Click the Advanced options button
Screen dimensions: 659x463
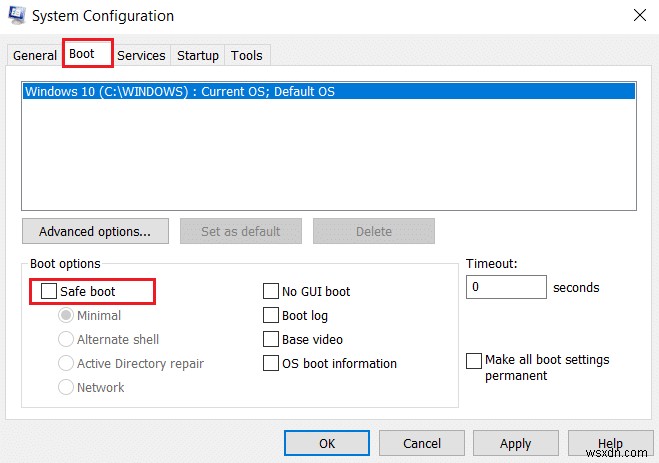[95, 231]
